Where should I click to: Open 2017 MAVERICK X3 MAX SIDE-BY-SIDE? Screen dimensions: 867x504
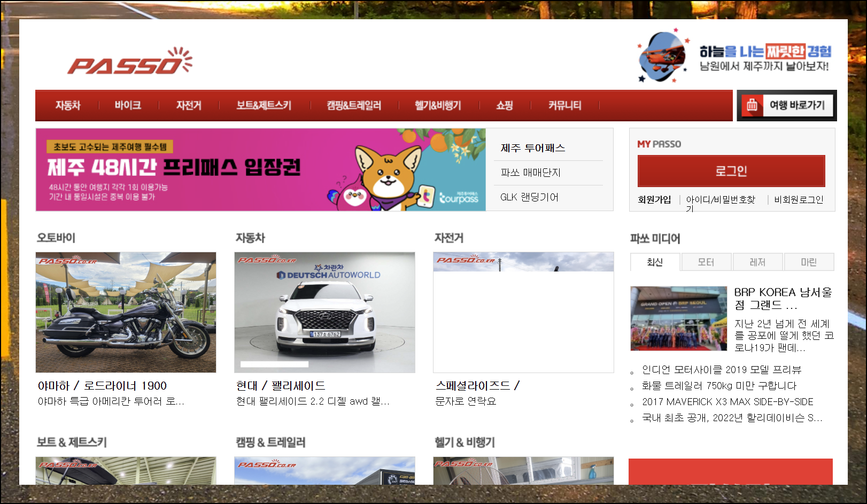tap(727, 401)
